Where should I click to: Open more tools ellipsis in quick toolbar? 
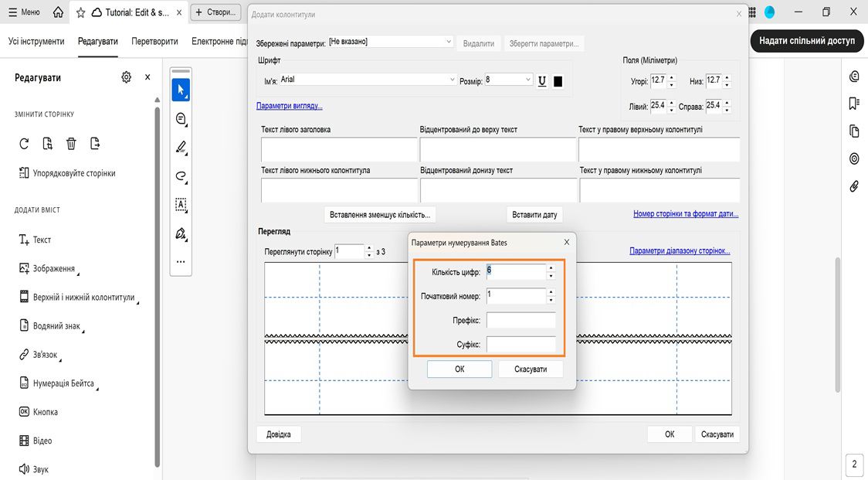click(x=181, y=261)
